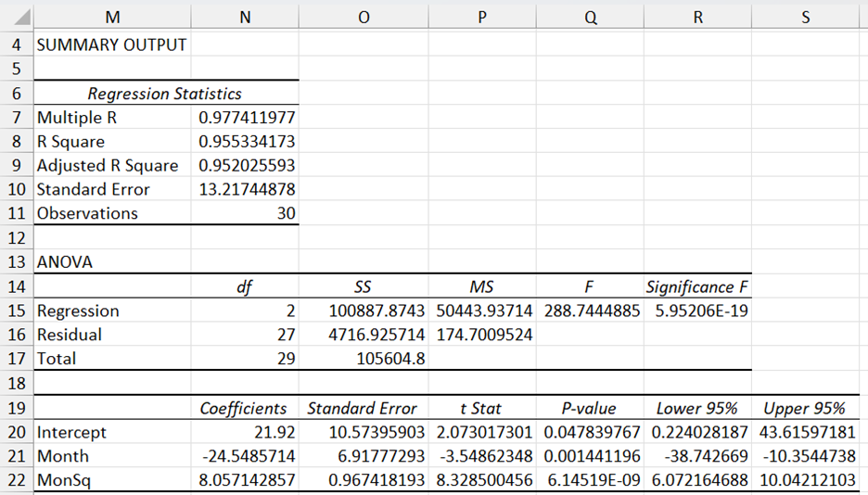Select column S header
Image resolution: width=868 pixels, height=495 pixels.
(x=805, y=17)
